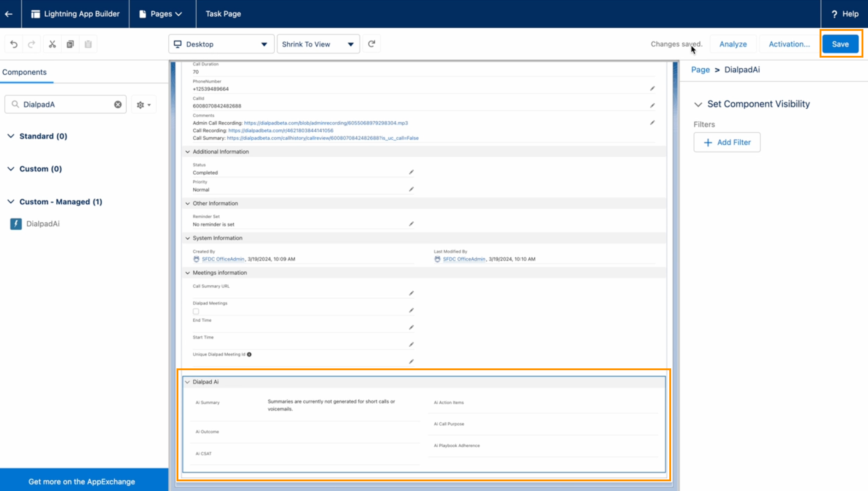Edit the End Time pencil
Screen dimensions: 868x491
411,327
